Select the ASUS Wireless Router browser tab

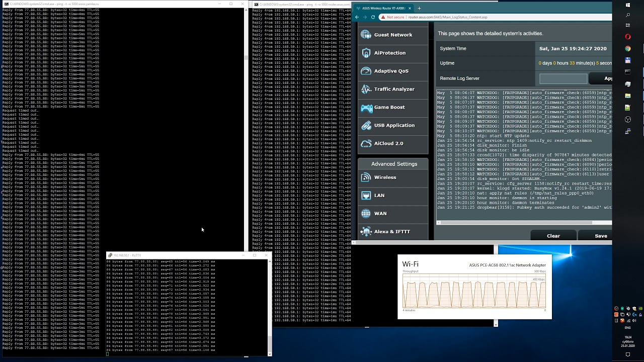(383, 8)
